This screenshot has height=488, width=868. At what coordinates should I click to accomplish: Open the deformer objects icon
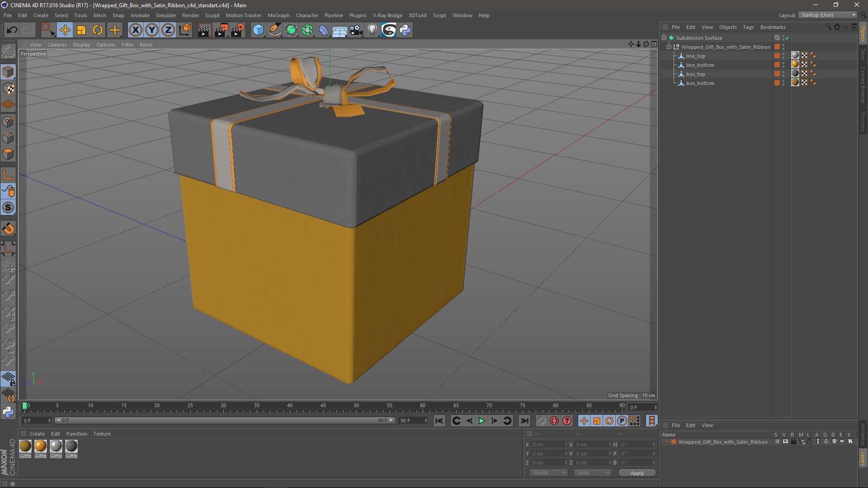click(324, 30)
